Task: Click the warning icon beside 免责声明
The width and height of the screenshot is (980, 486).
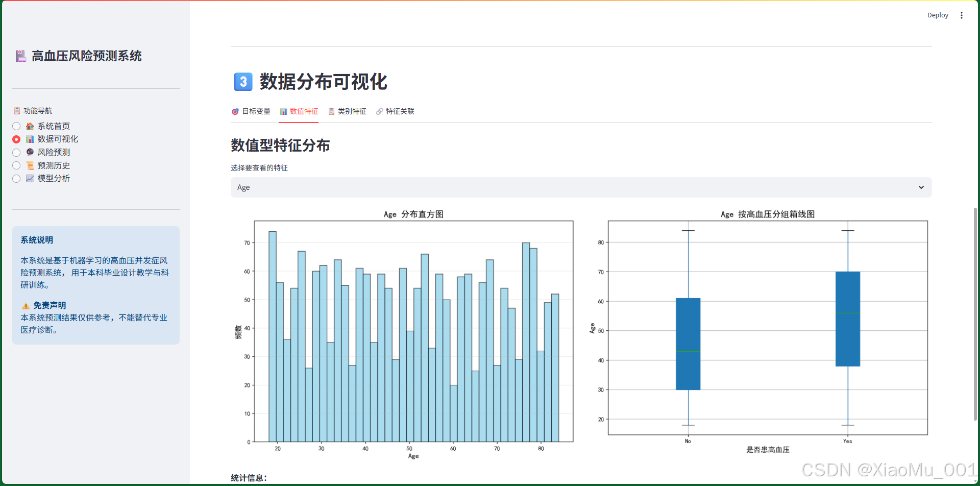Action: (x=26, y=306)
